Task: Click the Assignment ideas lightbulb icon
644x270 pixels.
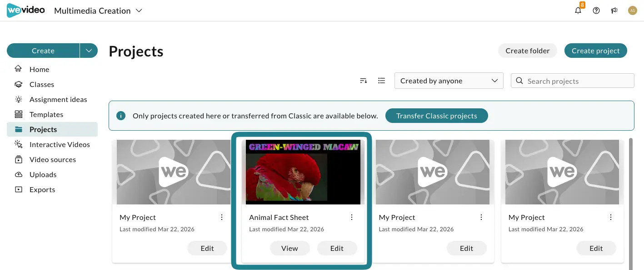Action: click(18, 99)
